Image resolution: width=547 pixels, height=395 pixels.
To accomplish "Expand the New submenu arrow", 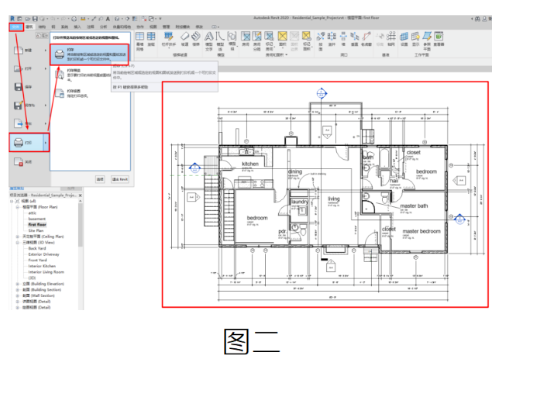I will (x=46, y=50).
